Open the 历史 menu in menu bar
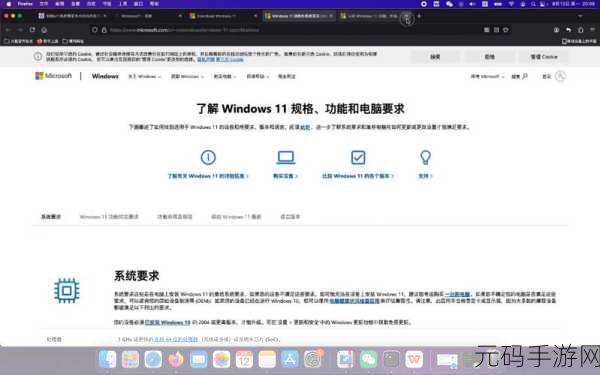The height and width of the screenshot is (375, 600). point(91,4)
